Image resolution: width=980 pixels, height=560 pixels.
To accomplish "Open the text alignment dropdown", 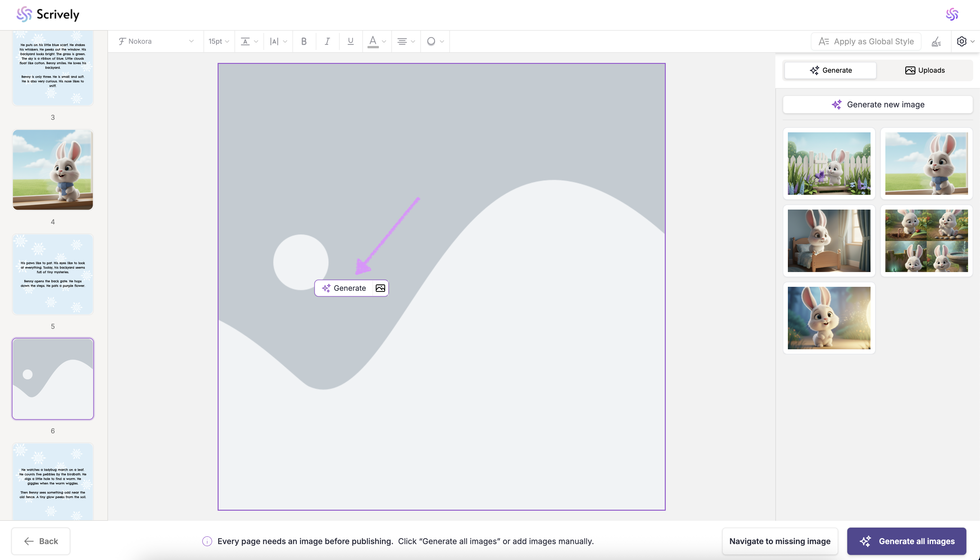I will [406, 41].
